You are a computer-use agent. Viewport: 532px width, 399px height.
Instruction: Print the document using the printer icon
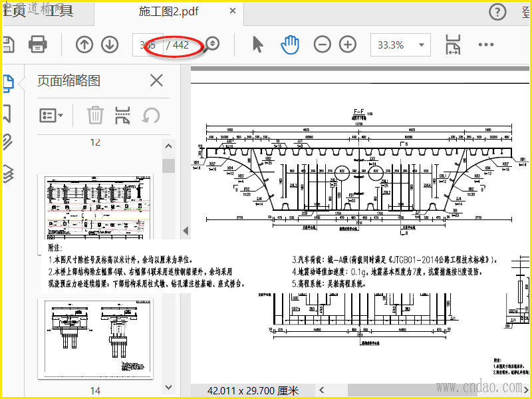pos(37,45)
